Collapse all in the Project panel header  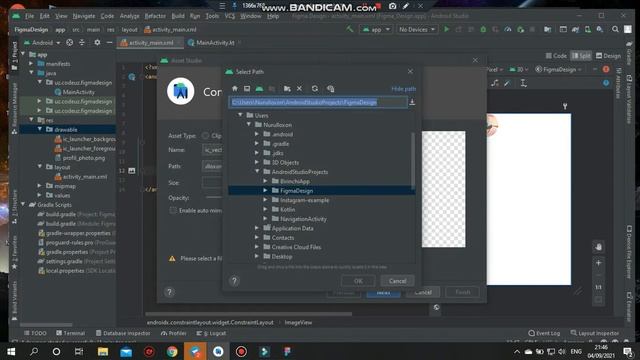click(82, 42)
